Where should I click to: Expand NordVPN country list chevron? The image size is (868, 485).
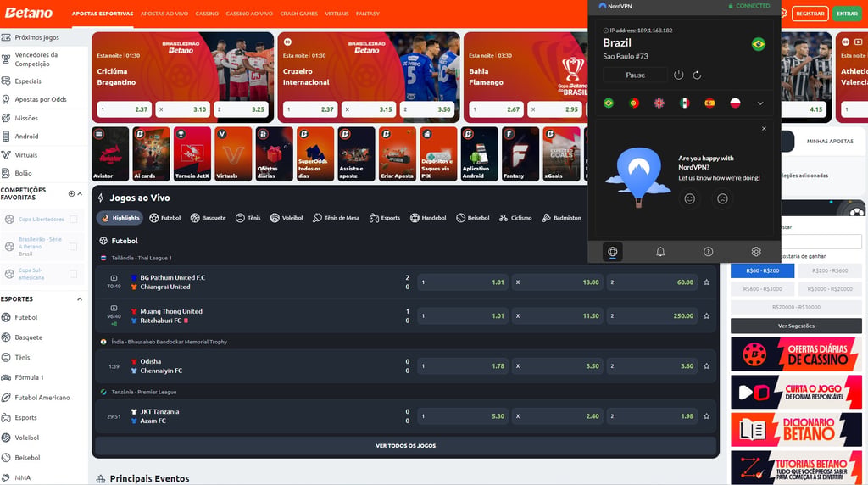tap(760, 103)
